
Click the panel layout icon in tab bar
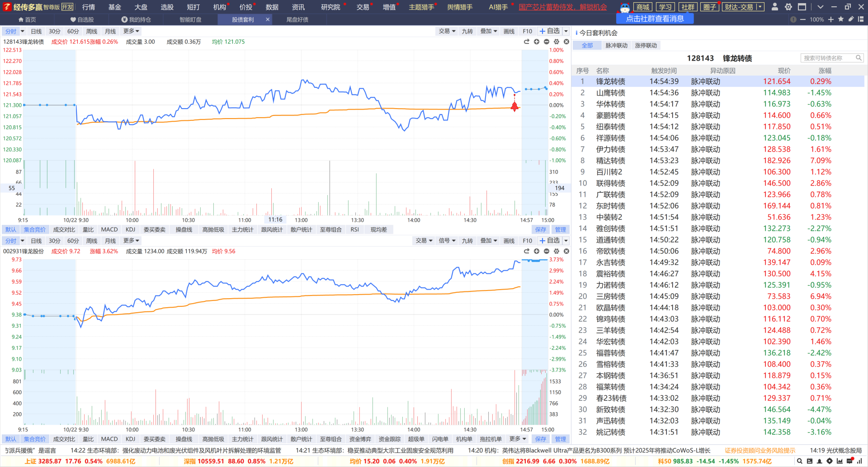coord(860,19)
